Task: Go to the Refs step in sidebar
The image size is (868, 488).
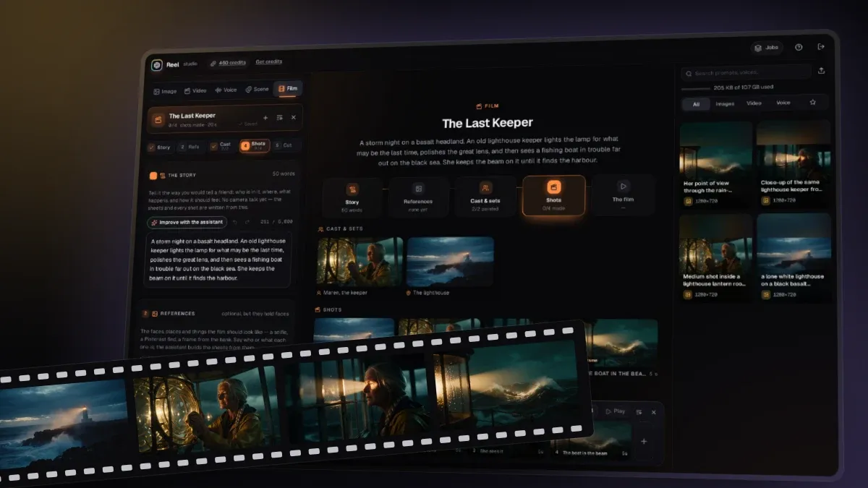Action: pyautogui.click(x=190, y=147)
